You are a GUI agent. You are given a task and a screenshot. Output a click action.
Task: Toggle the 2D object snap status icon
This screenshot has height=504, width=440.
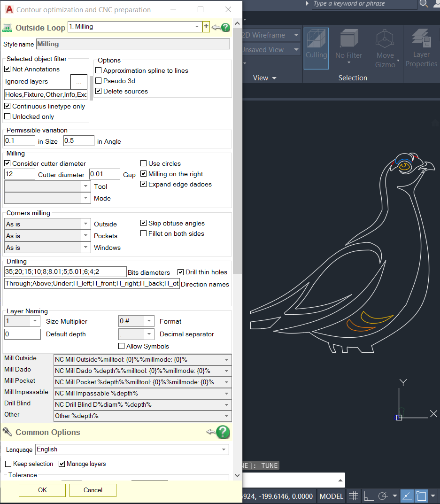click(421, 496)
